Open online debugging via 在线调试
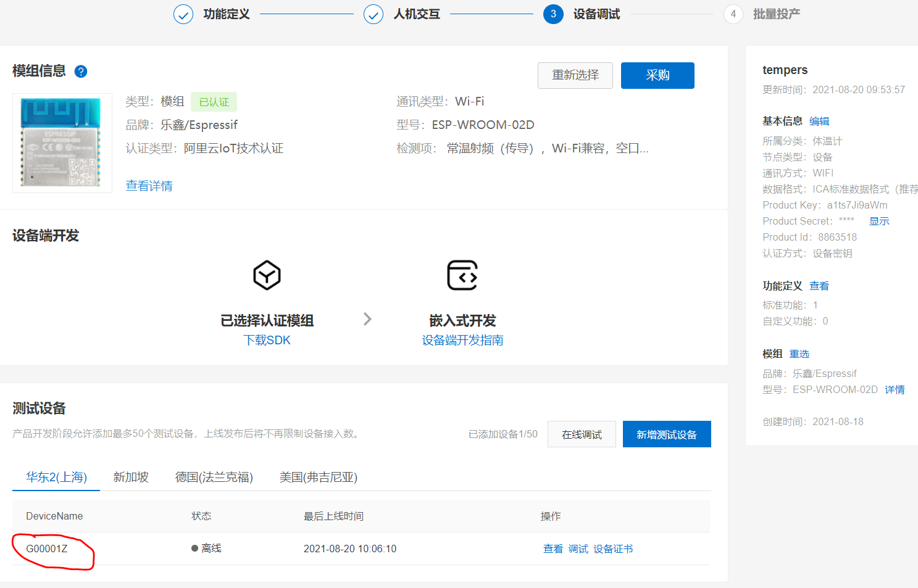This screenshot has height=588, width=918. [581, 434]
